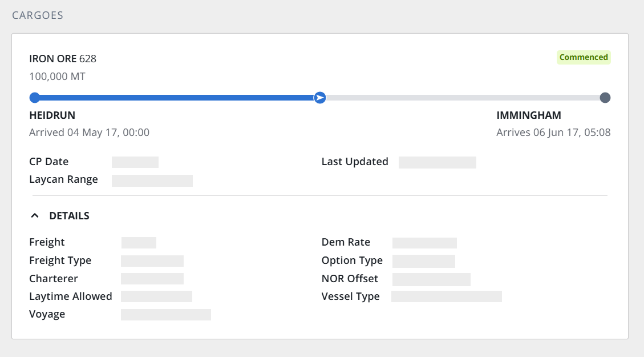This screenshot has width=644, height=357.
Task: Click the Voyage value field
Action: pyautogui.click(x=166, y=315)
